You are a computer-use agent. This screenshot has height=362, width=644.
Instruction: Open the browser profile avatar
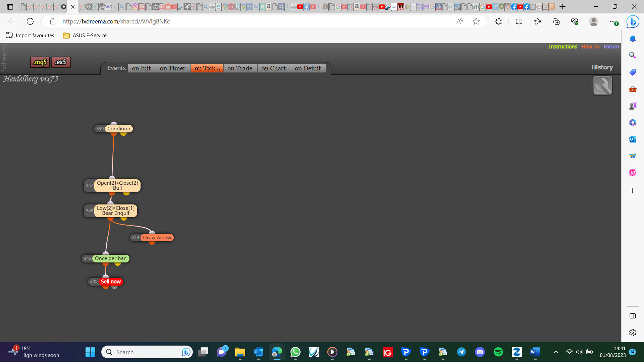[594, 21]
